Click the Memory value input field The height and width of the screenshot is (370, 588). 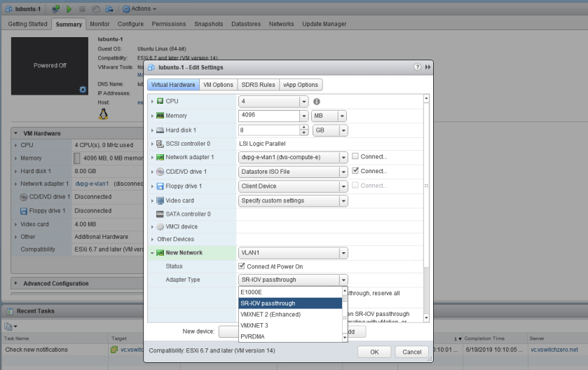coord(268,116)
